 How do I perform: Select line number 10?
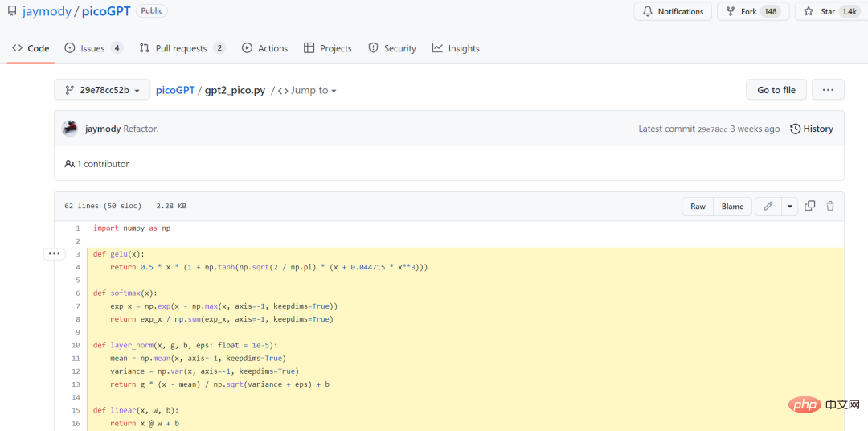(x=76, y=345)
